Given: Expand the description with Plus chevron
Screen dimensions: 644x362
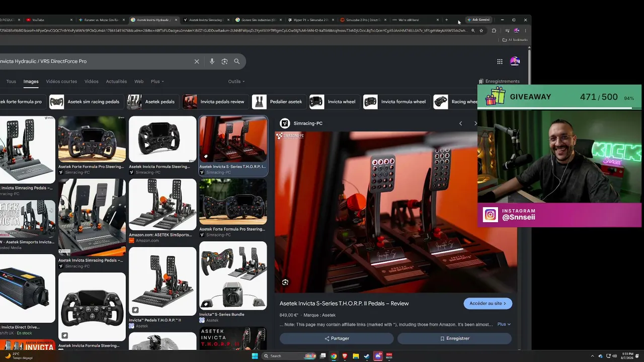Looking at the screenshot, I should pyautogui.click(x=504, y=324).
